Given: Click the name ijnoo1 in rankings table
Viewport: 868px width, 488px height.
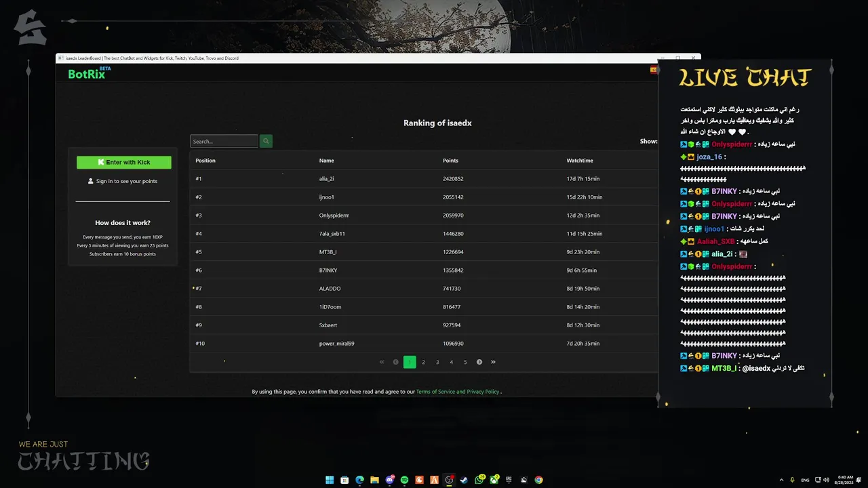Looking at the screenshot, I should point(327,197).
